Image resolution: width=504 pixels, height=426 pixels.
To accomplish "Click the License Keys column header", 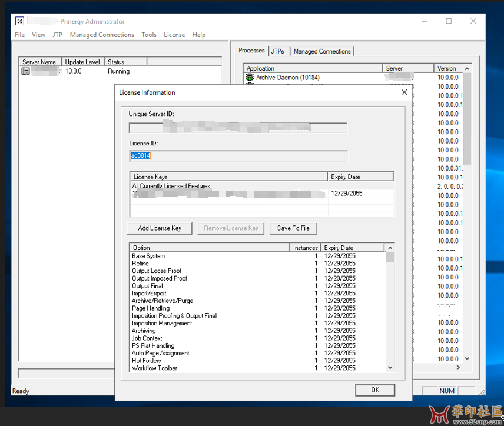I will 228,177.
